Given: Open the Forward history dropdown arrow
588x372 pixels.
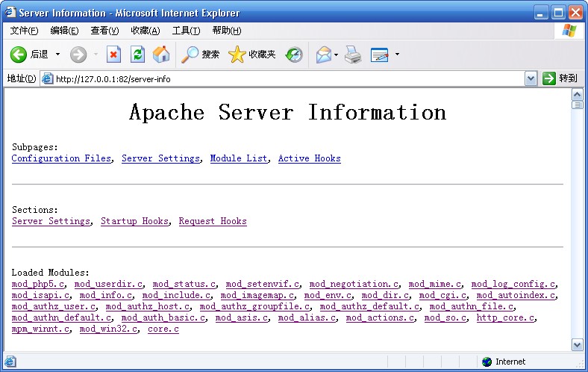Looking at the screenshot, I should 96,55.
